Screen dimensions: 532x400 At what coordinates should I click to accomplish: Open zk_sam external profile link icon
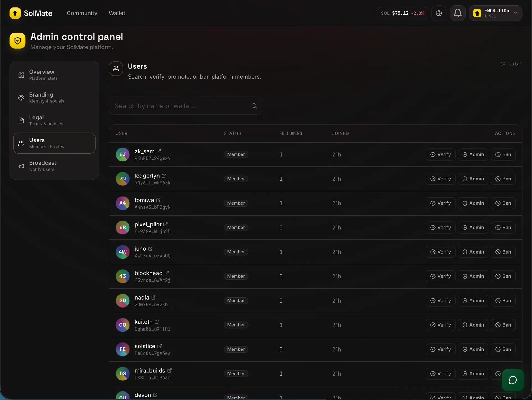(x=159, y=151)
